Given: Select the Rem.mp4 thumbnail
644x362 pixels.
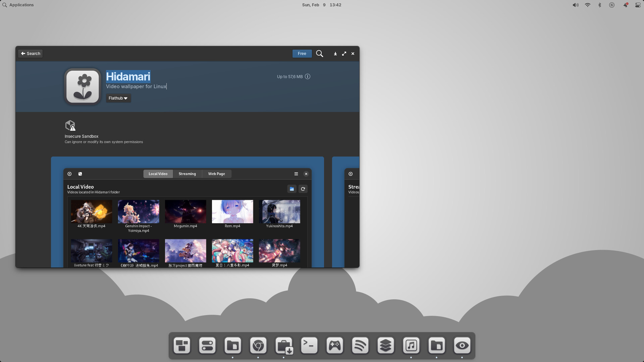Looking at the screenshot, I should pyautogui.click(x=232, y=212).
